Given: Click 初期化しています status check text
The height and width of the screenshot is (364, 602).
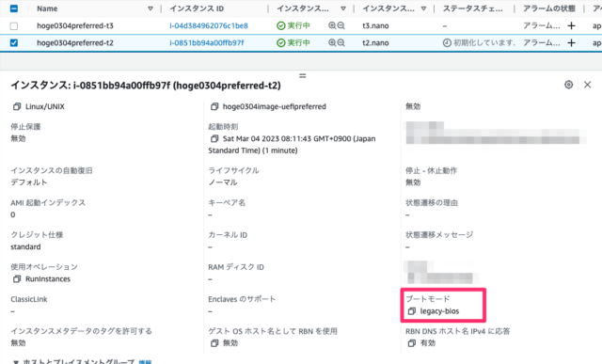Looking at the screenshot, I should [484, 42].
